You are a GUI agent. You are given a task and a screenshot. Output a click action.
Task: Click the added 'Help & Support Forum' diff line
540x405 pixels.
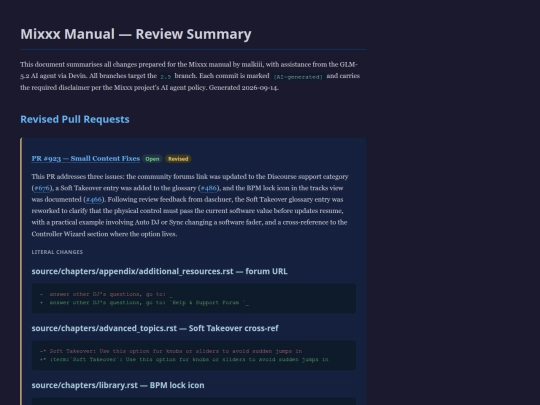(x=144, y=303)
